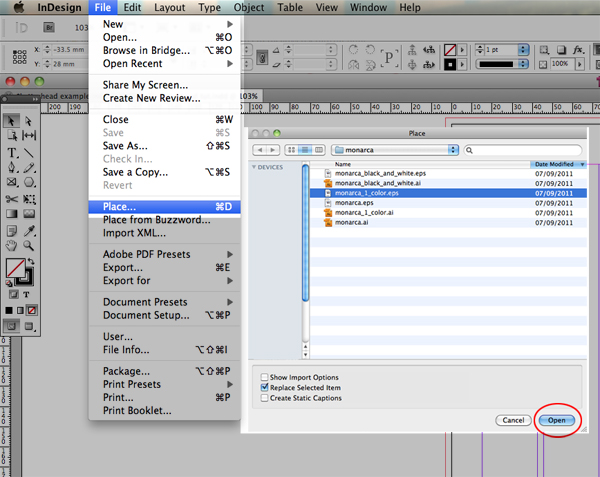Select the Free Transform tool
This screenshot has width=600, height=477.
pos(29,199)
